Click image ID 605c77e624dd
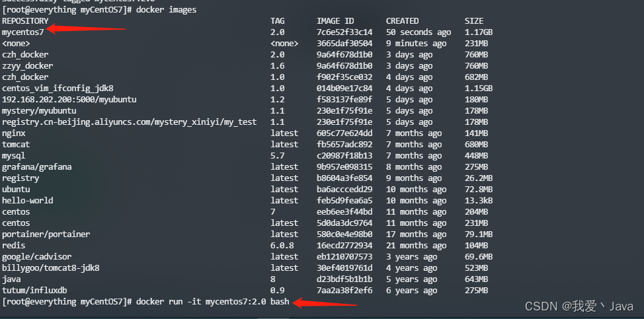The height and width of the screenshot is (319, 644). point(344,133)
